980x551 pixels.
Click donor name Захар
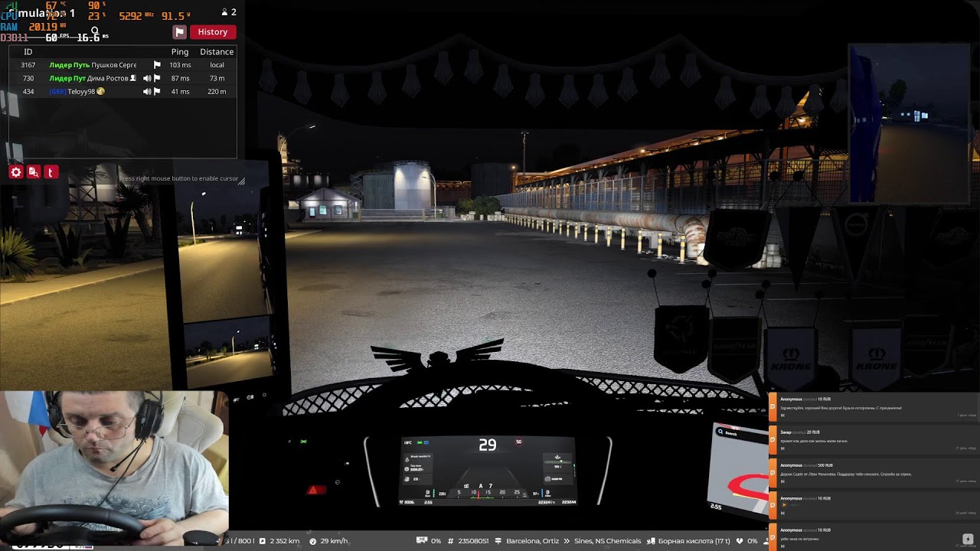pyautogui.click(x=786, y=432)
